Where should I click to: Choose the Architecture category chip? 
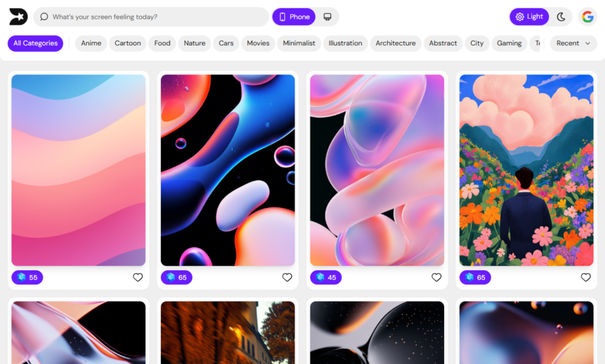395,43
